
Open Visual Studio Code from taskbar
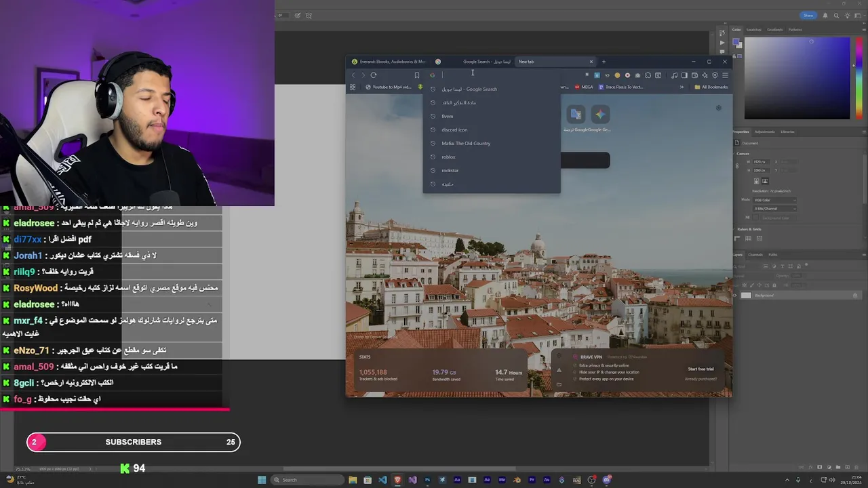point(382,480)
